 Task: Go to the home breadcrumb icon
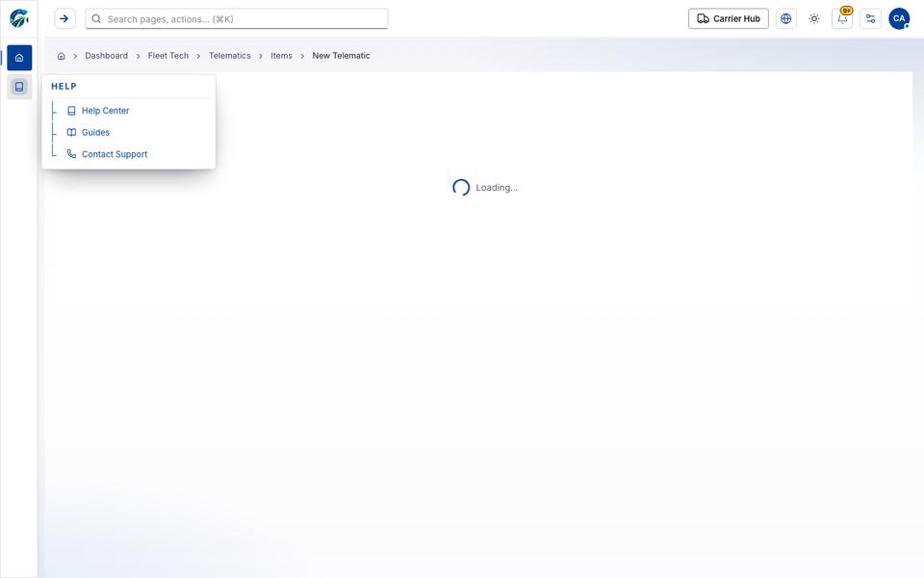click(x=62, y=56)
